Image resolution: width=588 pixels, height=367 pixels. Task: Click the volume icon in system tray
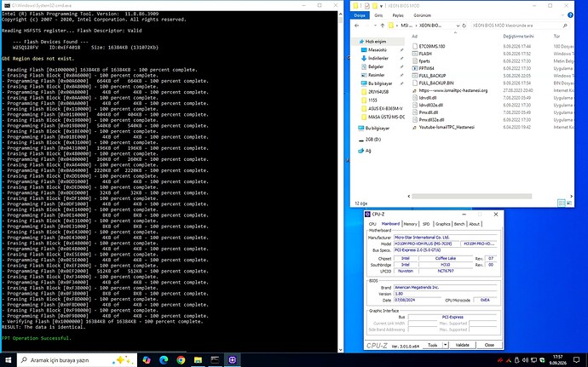(526, 360)
